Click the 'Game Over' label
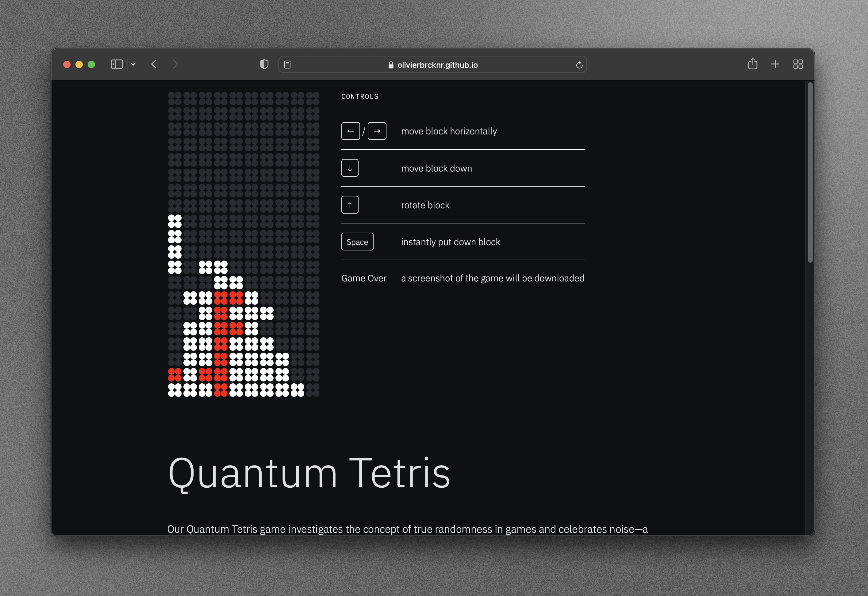 click(x=364, y=278)
